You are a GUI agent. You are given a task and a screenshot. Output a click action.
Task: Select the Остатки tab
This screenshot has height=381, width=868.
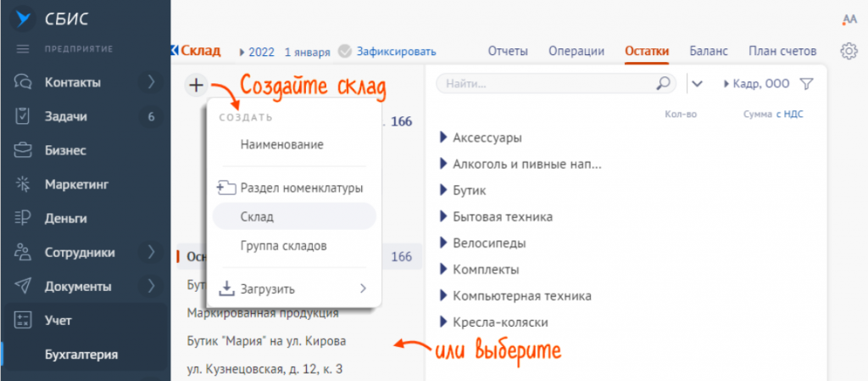(647, 52)
